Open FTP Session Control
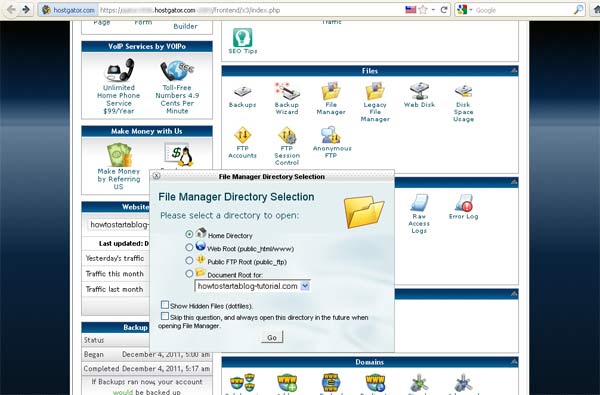The width and height of the screenshot is (600, 395). 287,147
